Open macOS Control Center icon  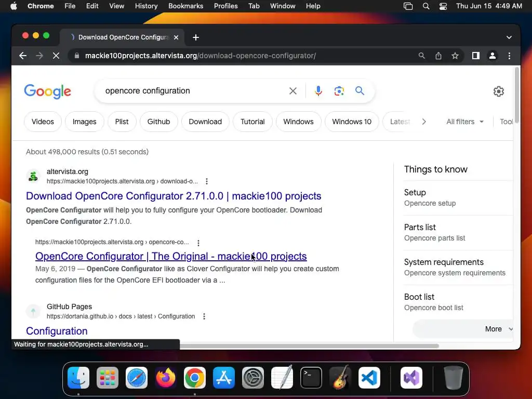click(x=443, y=6)
